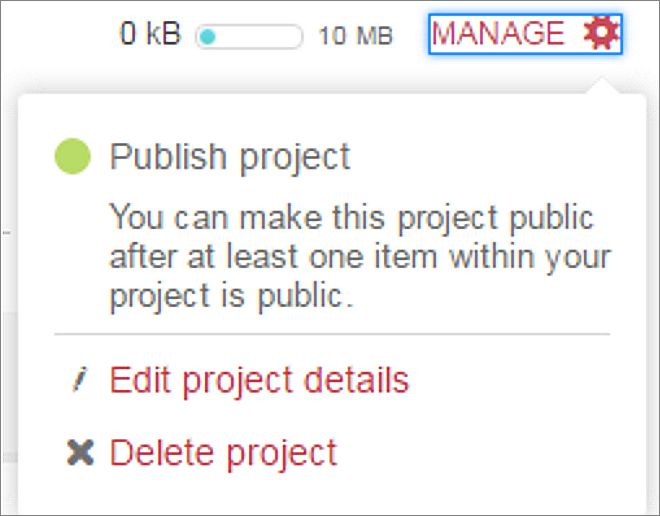The image size is (660, 516).
Task: Click the pencil icon for editing details
Action: click(x=80, y=381)
